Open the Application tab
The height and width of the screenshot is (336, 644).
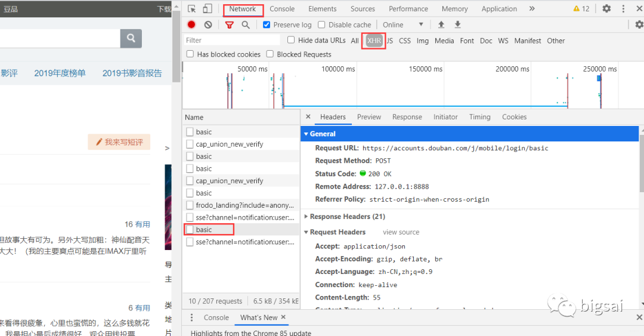pos(499,8)
